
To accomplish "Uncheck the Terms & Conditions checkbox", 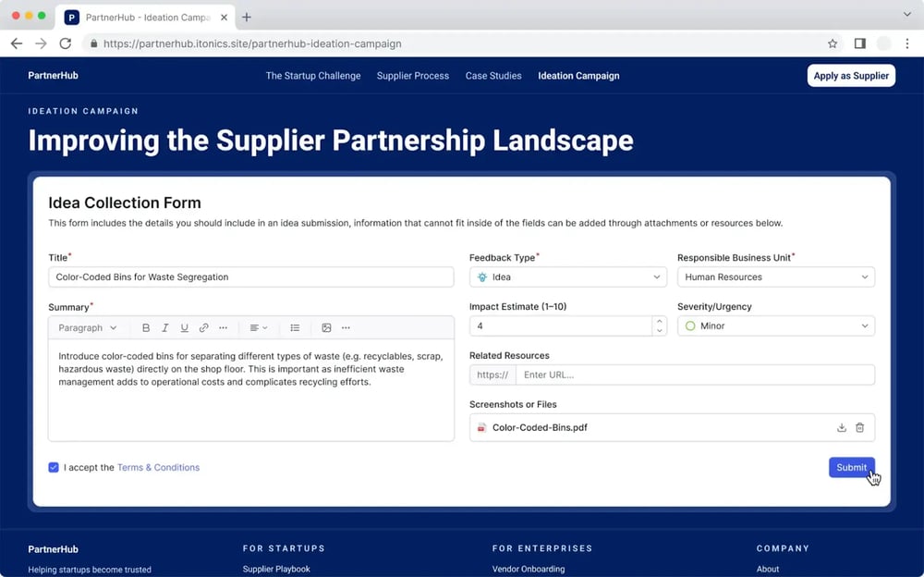I will click(54, 468).
